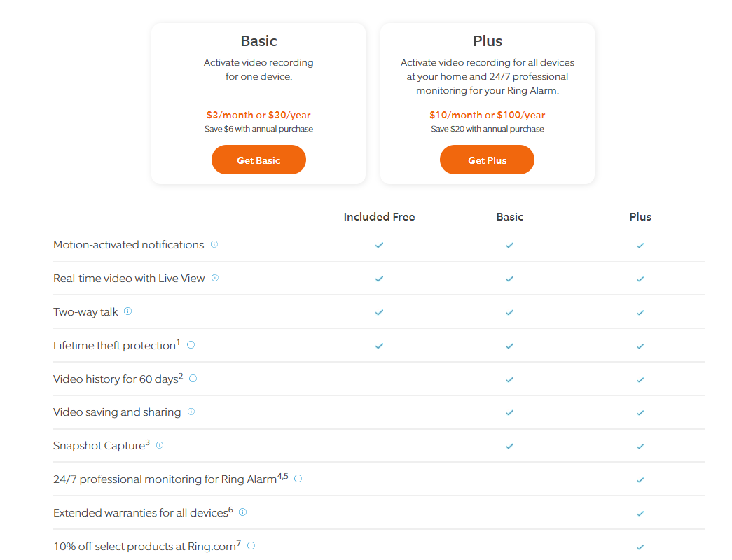Click the Basic checkmark for Snapshot Capture
The width and height of the screenshot is (732, 560).
[x=509, y=446]
